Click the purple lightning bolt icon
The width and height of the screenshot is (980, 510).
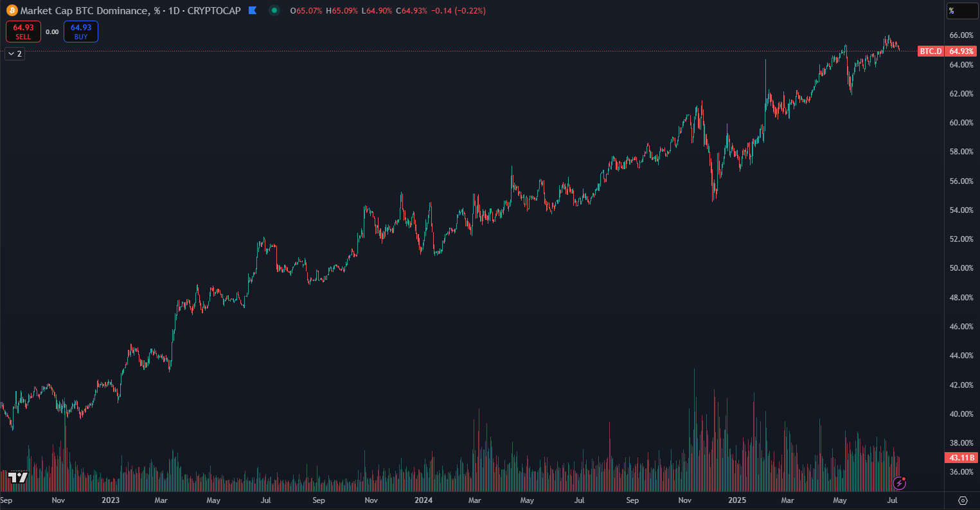899,482
